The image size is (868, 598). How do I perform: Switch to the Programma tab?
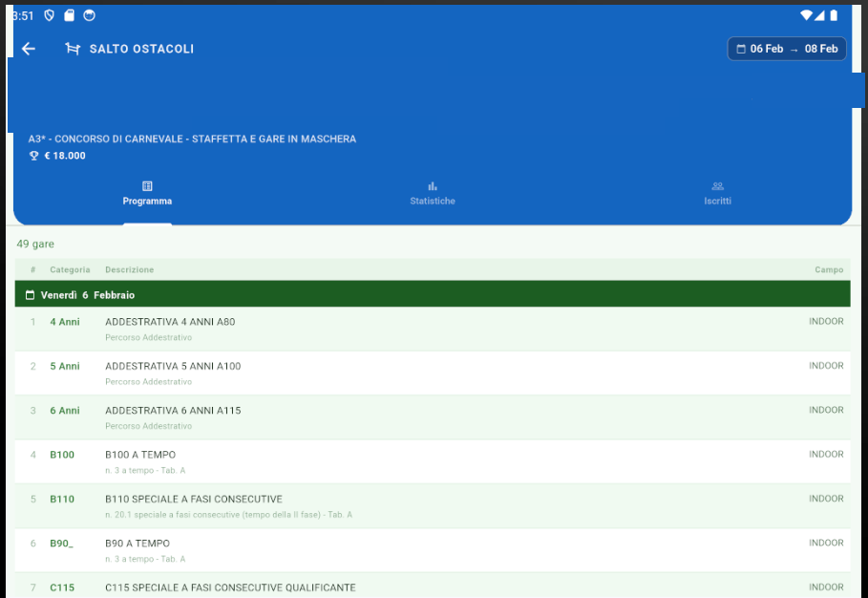(147, 194)
